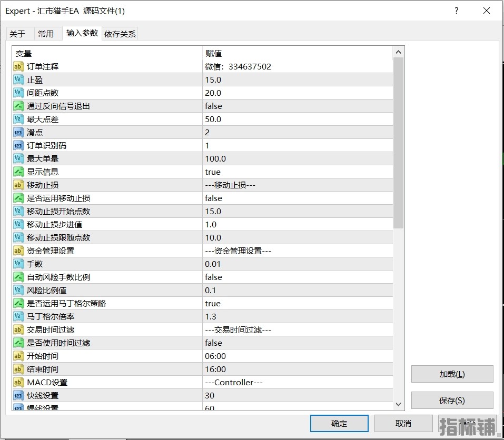Click the icon beside 移动止损开始点数

pos(18,212)
